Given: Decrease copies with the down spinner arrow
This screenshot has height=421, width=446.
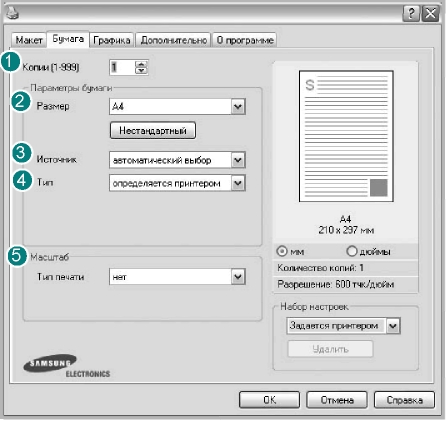Looking at the screenshot, I should tap(141, 70).
